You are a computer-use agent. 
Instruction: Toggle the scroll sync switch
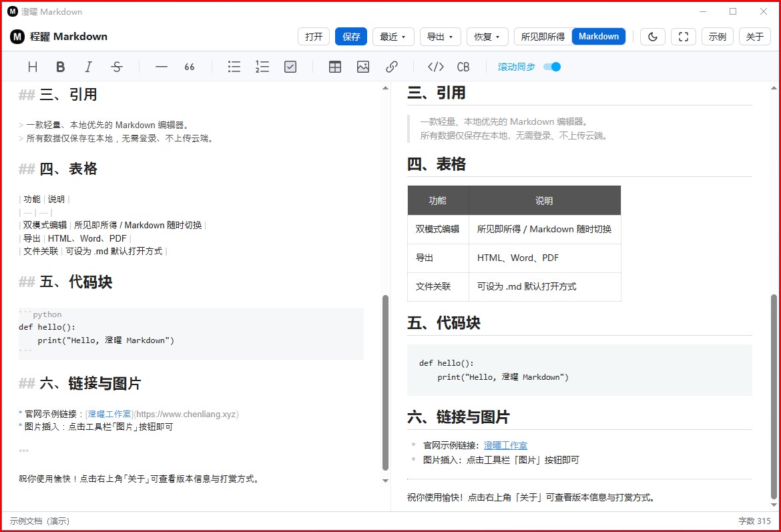click(x=552, y=67)
